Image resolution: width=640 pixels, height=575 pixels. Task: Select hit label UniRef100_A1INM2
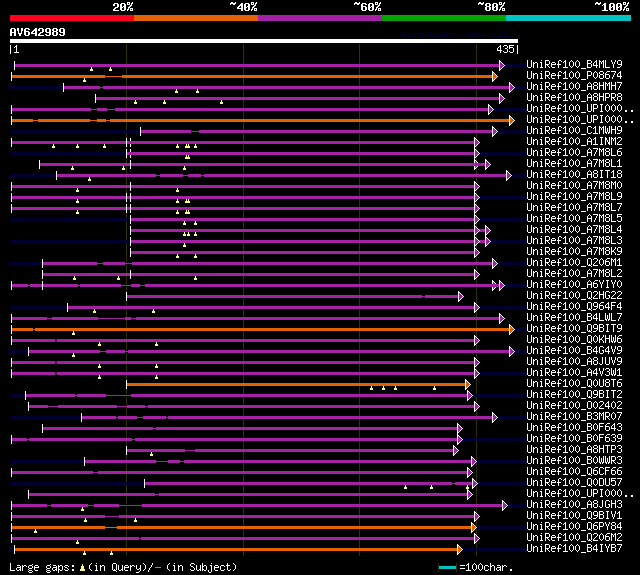574,142
